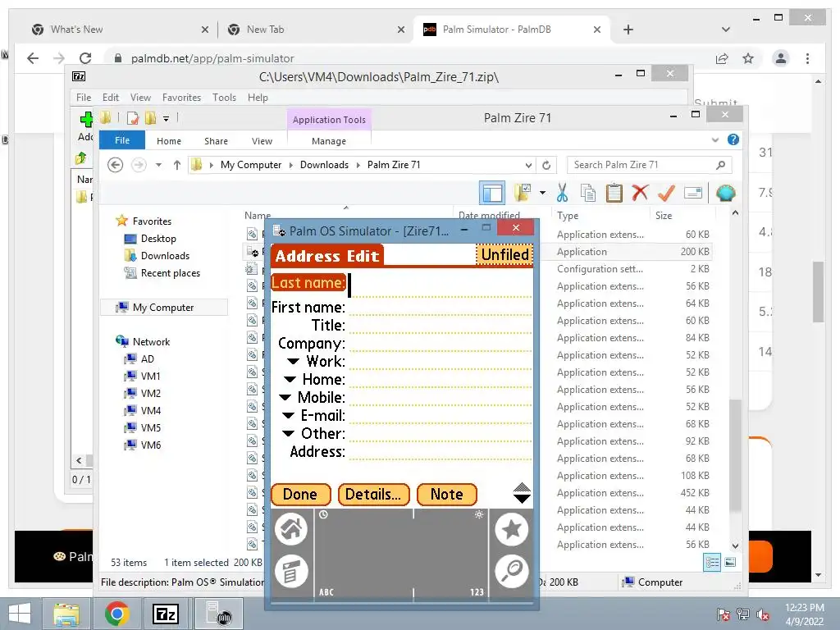Open the Home ribbon tab
This screenshot has width=840, height=630.
[169, 141]
